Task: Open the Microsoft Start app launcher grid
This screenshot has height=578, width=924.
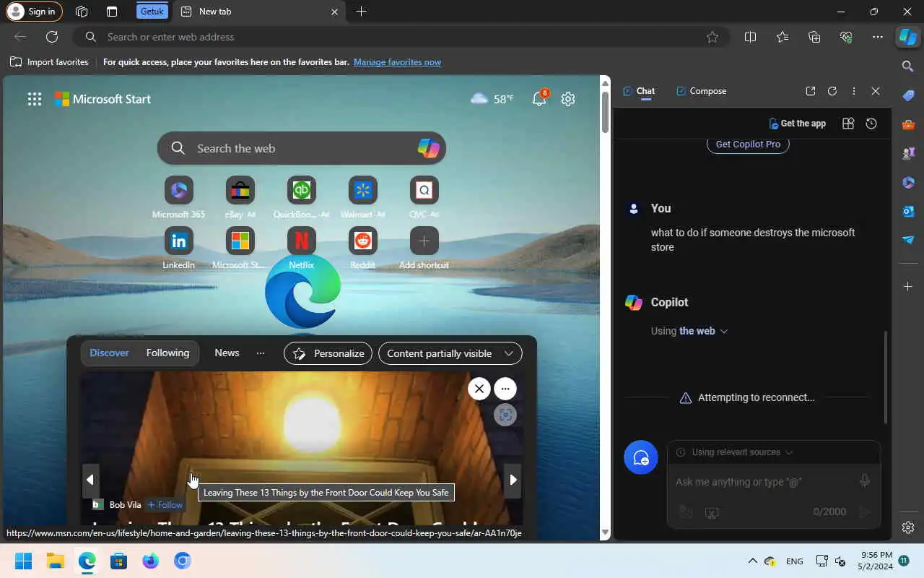Action: click(x=35, y=99)
